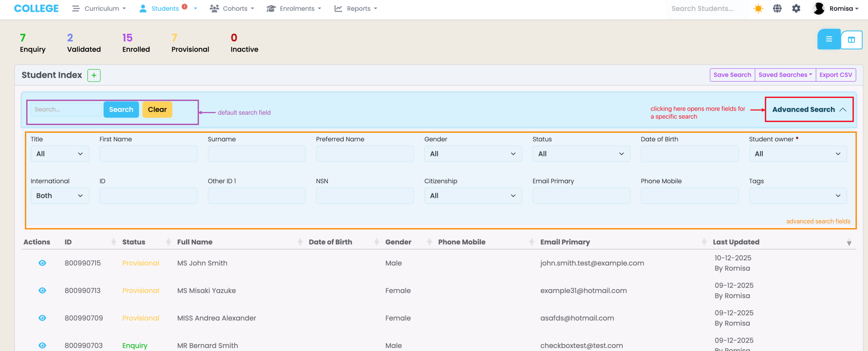Click the Romisa profile avatar
This screenshot has height=351, width=868.
[818, 9]
